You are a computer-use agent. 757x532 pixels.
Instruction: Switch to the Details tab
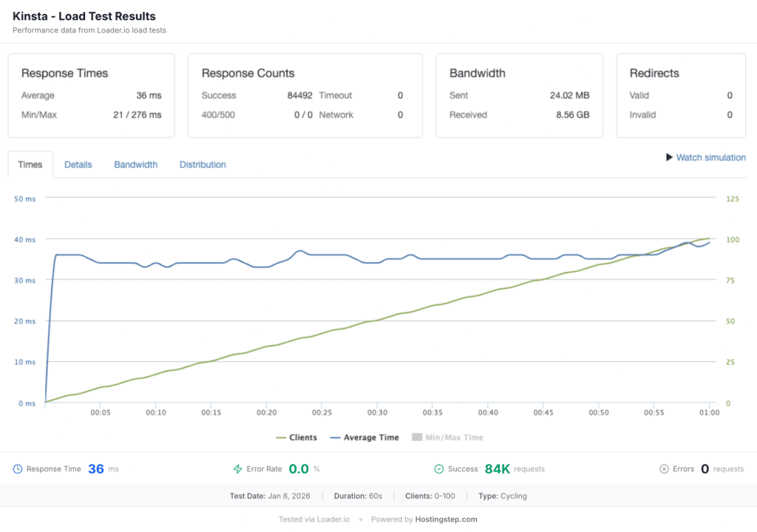point(78,165)
